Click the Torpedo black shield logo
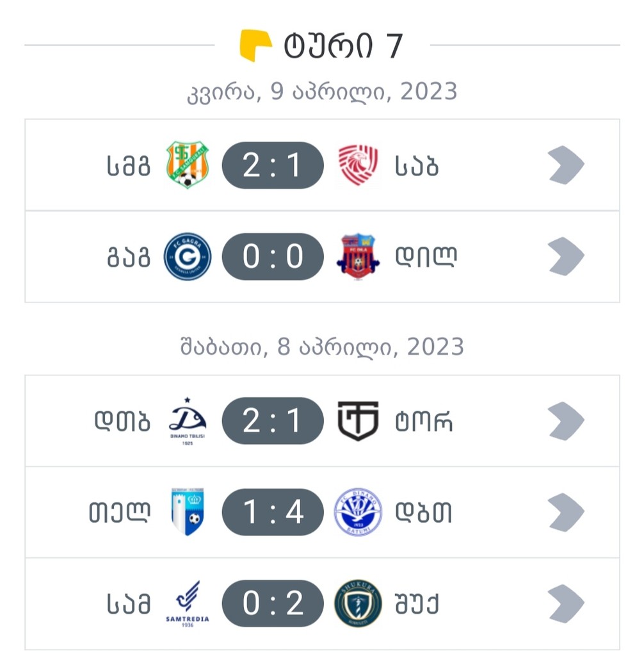Image resolution: width=644 pixels, height=656 pixels. click(358, 421)
